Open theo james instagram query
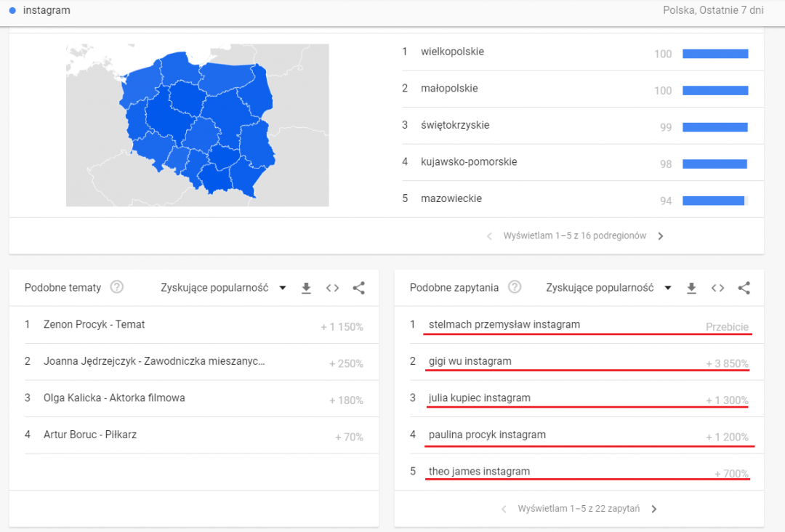The image size is (785, 532). click(x=479, y=471)
